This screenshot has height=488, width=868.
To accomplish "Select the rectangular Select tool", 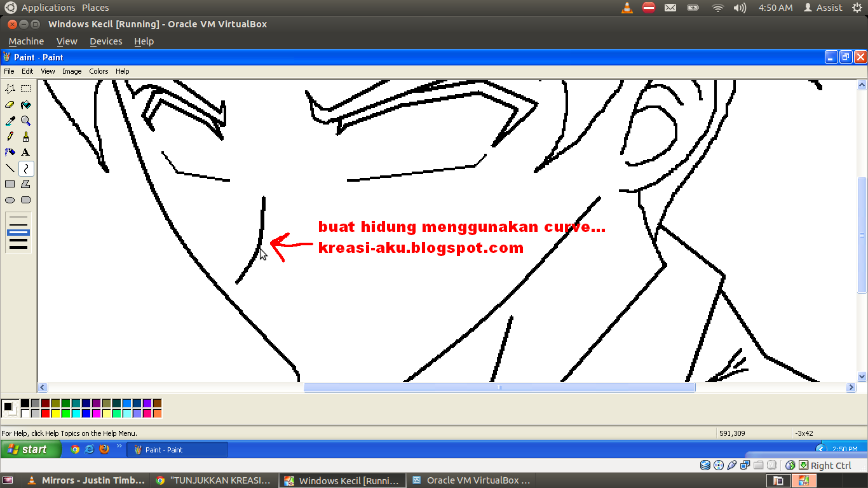I will point(26,89).
